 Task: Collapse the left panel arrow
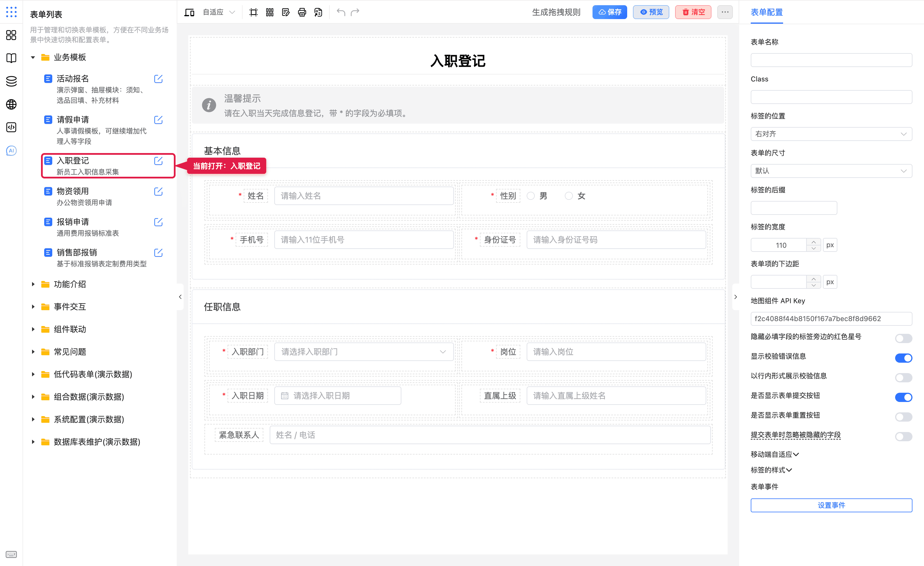pyautogui.click(x=180, y=297)
